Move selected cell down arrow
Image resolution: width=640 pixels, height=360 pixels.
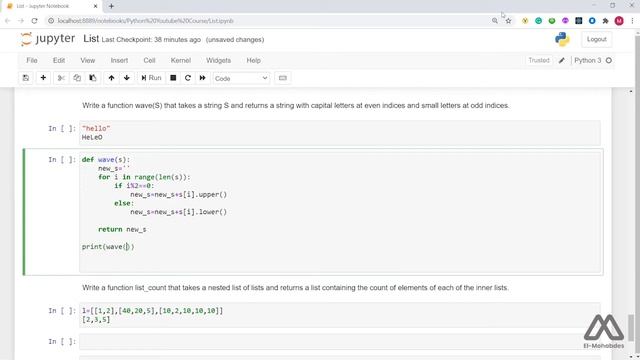[x=127, y=78]
